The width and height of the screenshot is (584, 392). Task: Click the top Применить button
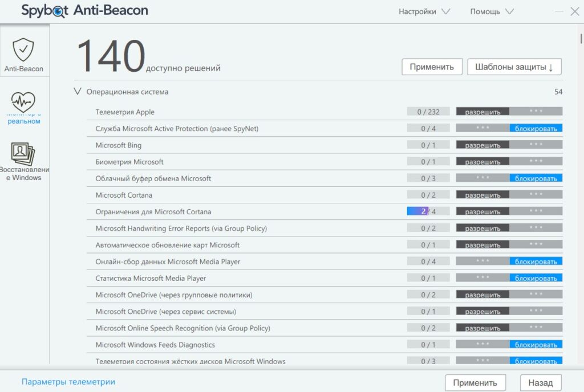pyautogui.click(x=432, y=67)
